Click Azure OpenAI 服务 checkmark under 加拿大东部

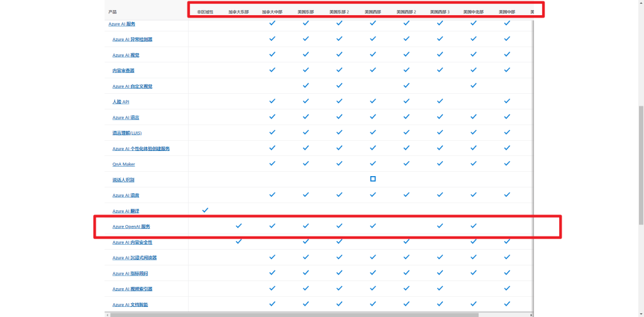click(238, 225)
